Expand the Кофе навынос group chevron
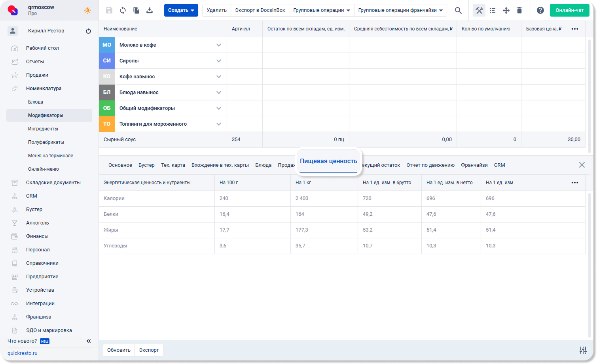 219,77
